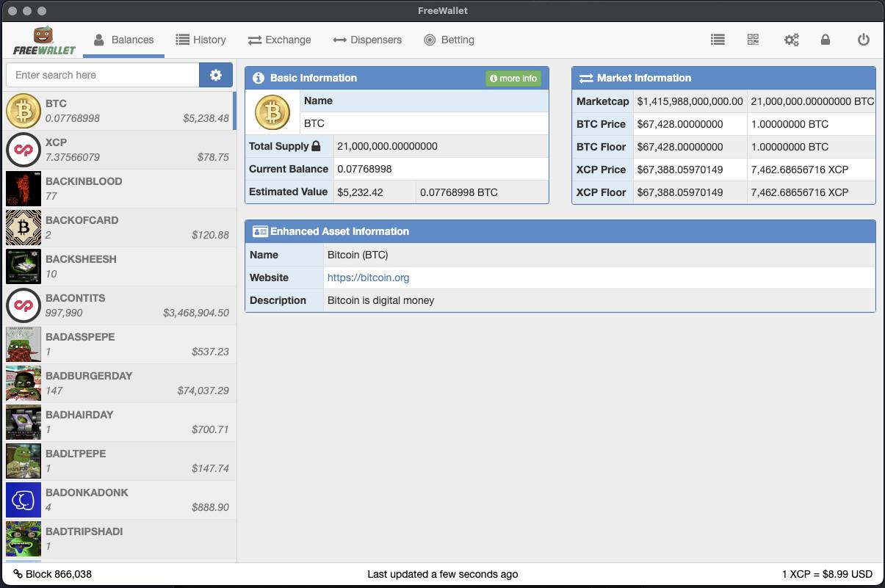Click Block 866,038 in status bar

(x=53, y=574)
